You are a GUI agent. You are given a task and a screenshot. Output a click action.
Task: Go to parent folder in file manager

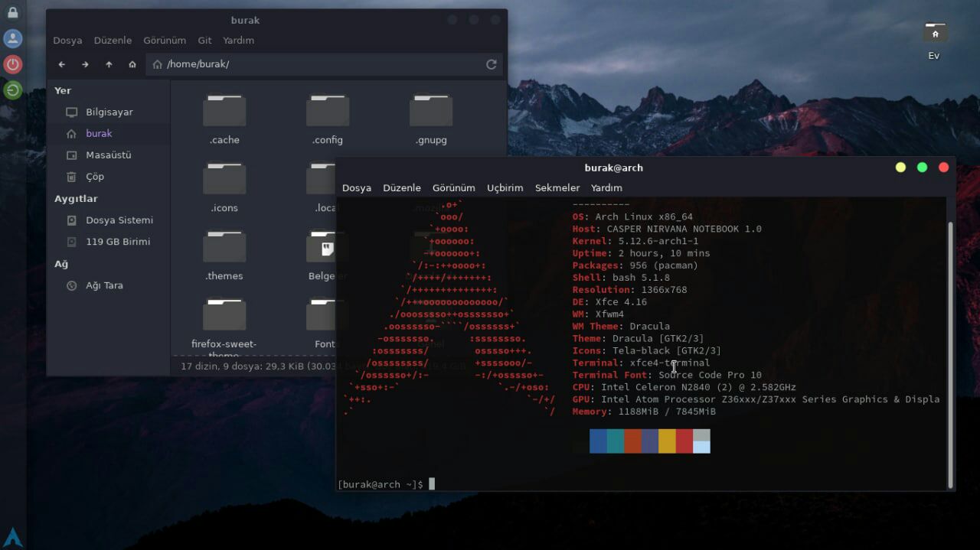click(109, 64)
